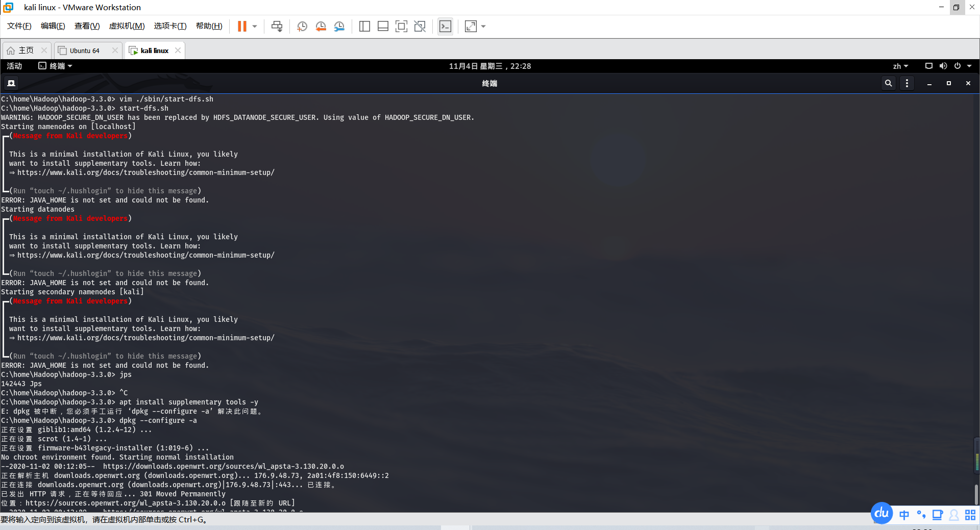Switch Chinese/English input via 中 toggle
The image size is (980, 530).
click(903, 515)
